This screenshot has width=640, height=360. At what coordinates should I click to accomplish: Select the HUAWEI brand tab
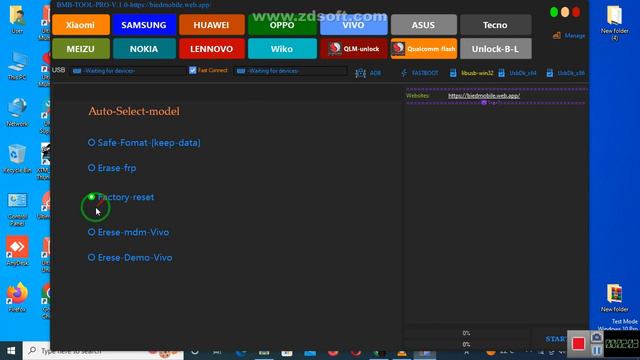(x=211, y=24)
